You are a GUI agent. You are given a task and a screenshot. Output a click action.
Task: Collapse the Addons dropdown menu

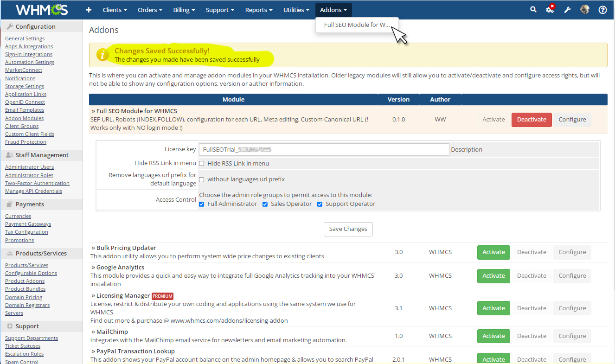[333, 10]
